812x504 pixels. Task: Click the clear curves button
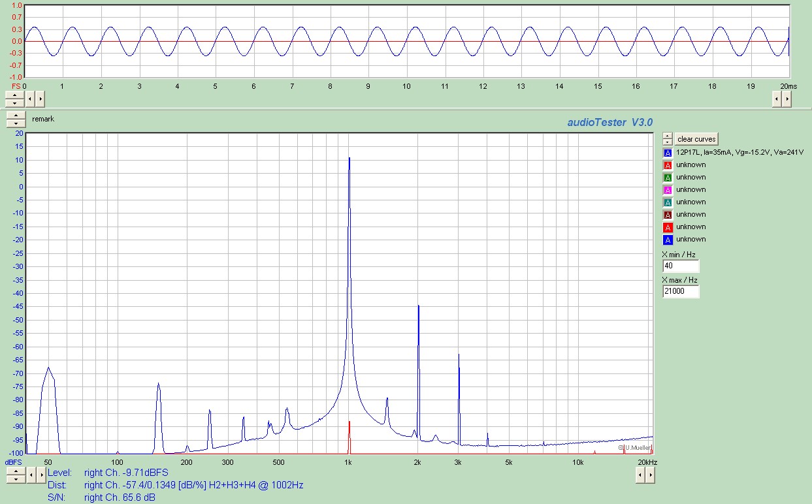click(x=696, y=139)
